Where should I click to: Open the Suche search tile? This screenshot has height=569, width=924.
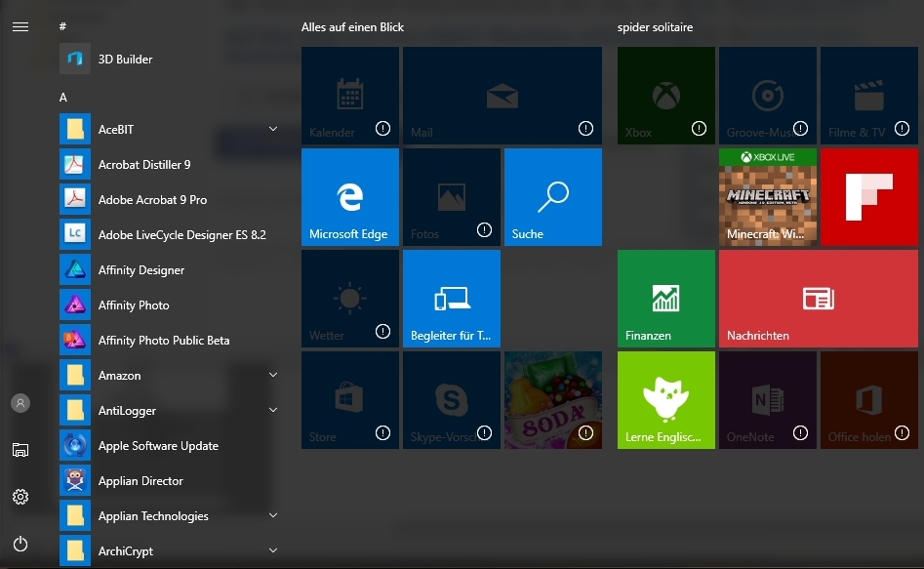(x=553, y=197)
